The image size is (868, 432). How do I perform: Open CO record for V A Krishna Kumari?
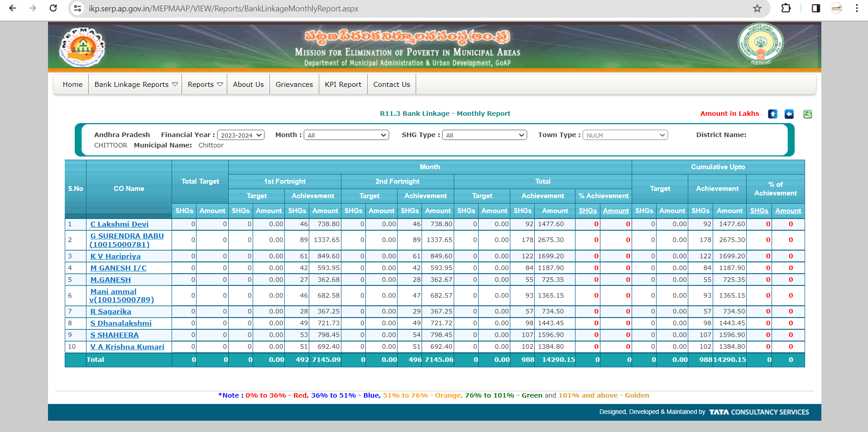128,347
